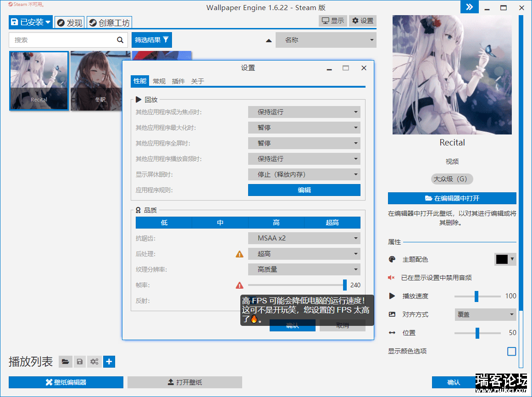Click the palette icon beside 主题配色
This screenshot has width=532, height=397.
(x=392, y=259)
